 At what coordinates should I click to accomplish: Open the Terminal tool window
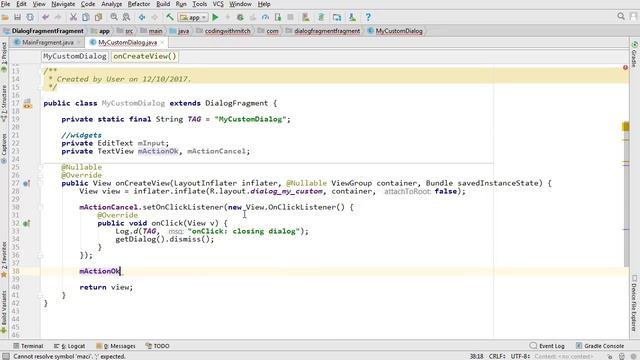[x=28, y=346]
